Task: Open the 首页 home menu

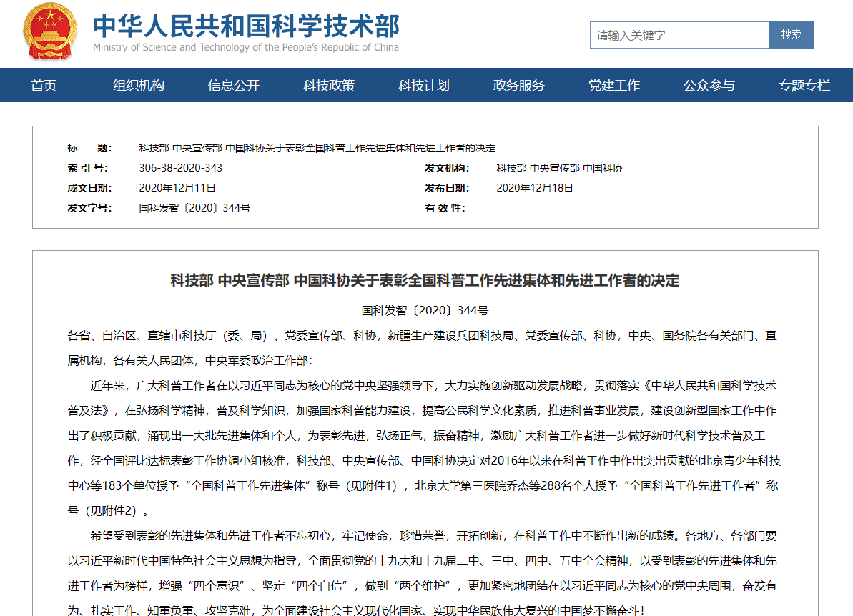Action: (44, 86)
